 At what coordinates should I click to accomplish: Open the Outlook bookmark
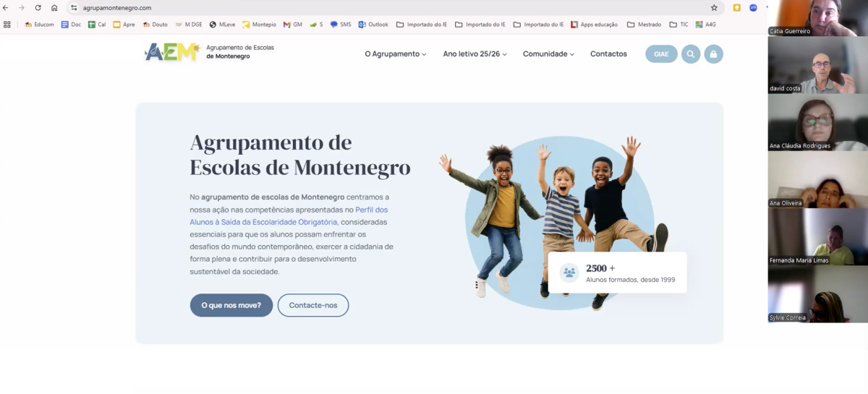pyautogui.click(x=373, y=24)
